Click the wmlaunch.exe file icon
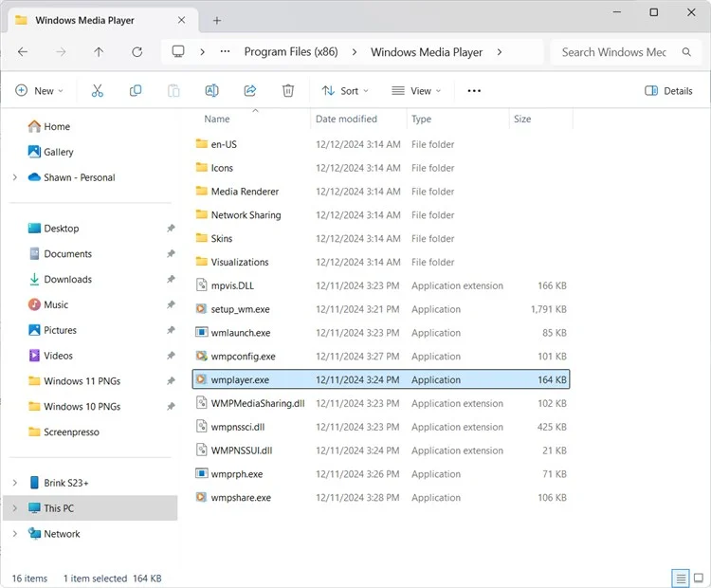The height and width of the screenshot is (588, 711). (x=201, y=332)
